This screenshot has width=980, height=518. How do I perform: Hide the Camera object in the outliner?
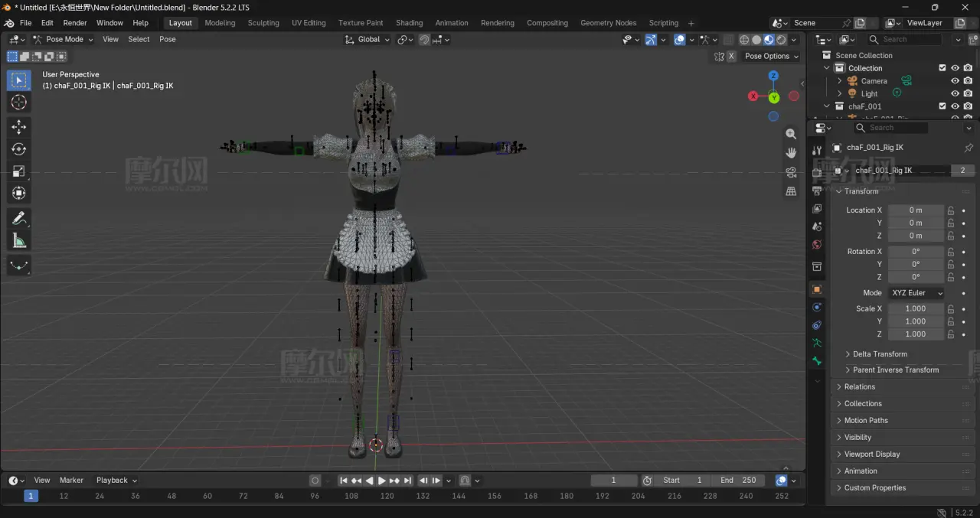click(955, 81)
